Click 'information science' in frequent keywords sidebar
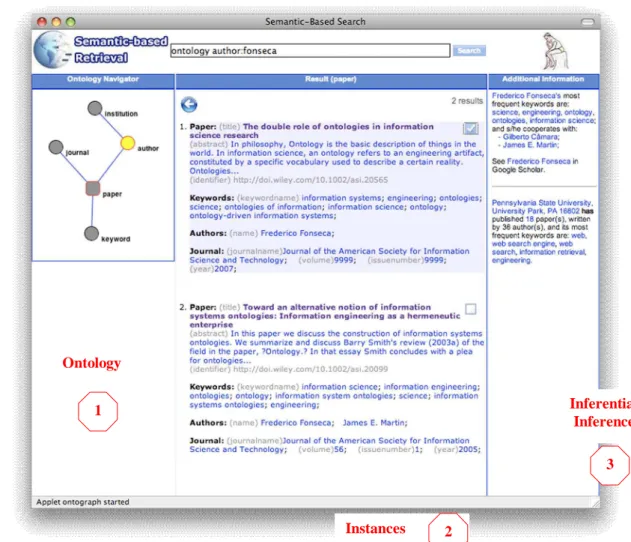Screen dimensions: 631x542 pos(562,120)
